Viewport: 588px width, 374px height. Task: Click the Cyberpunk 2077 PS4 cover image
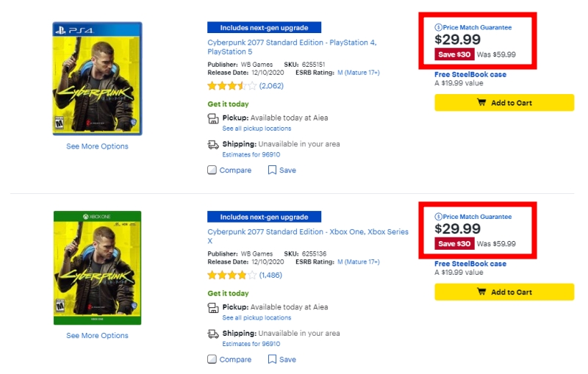(97, 79)
